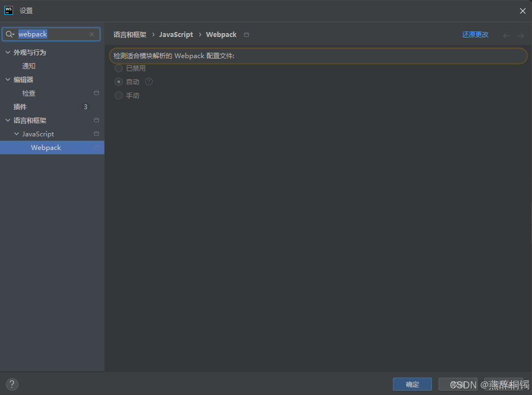532x395 pixels.
Task: Click JavaScript in the breadcrumb
Action: pyautogui.click(x=176, y=35)
